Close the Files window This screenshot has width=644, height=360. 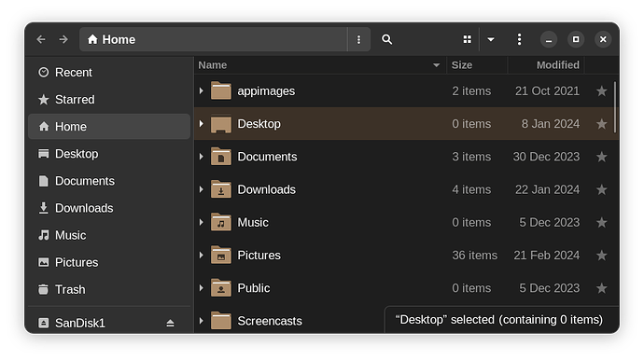[603, 39]
